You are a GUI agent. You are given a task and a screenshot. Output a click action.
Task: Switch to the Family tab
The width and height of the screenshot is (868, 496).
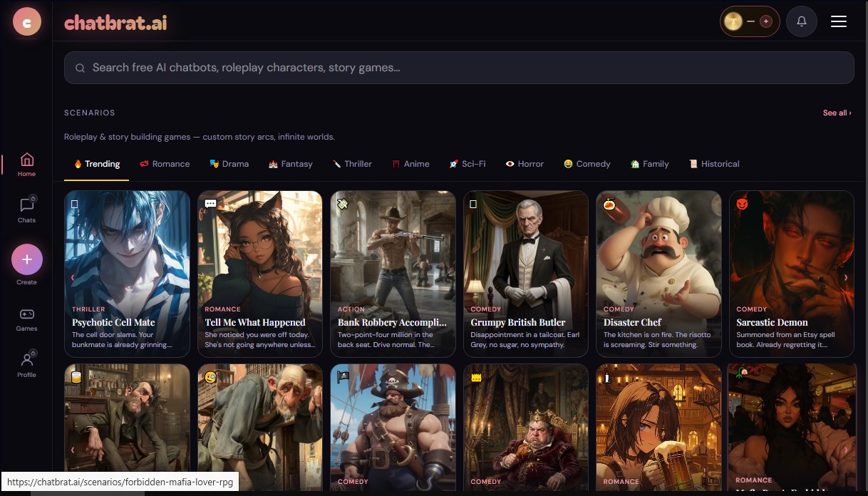point(649,164)
